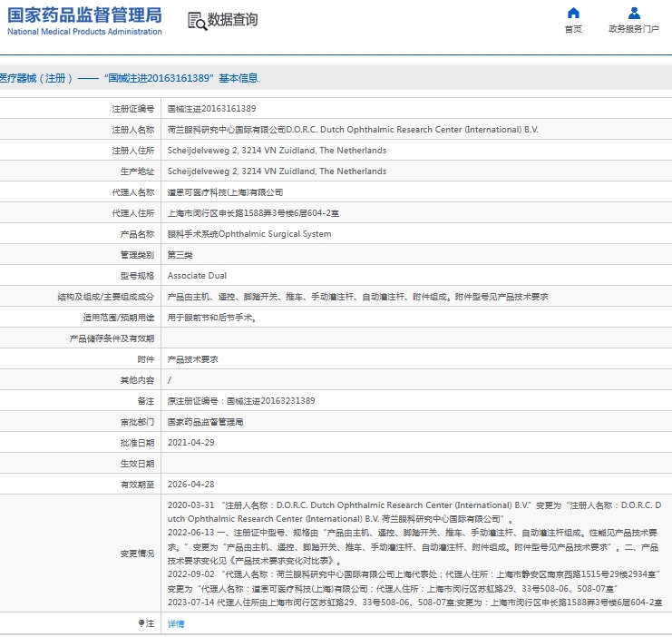This screenshot has height=637, width=672.
Task: Click National Medical Products Administration subtitle
Action: (x=85, y=32)
